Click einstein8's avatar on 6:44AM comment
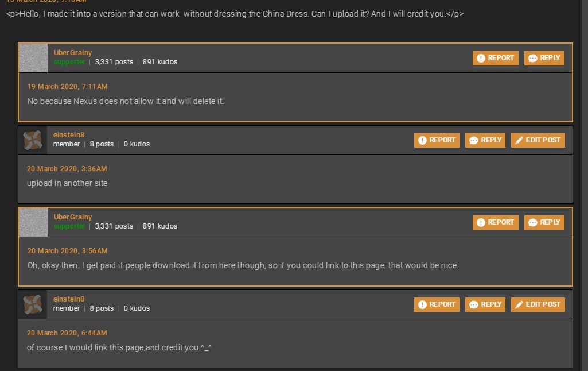 pos(33,304)
